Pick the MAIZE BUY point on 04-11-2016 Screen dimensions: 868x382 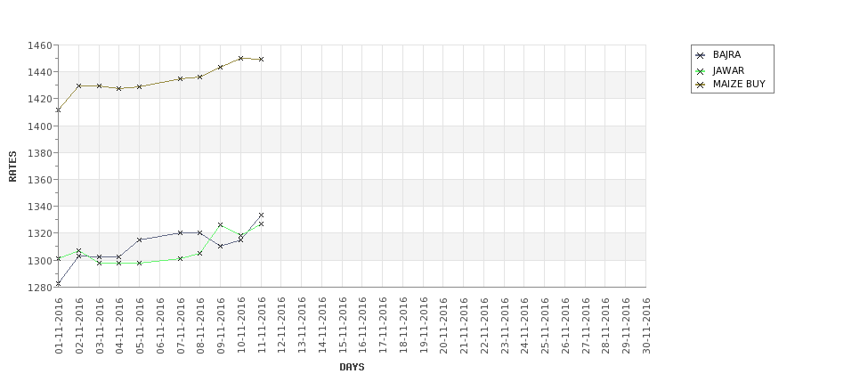tap(119, 88)
